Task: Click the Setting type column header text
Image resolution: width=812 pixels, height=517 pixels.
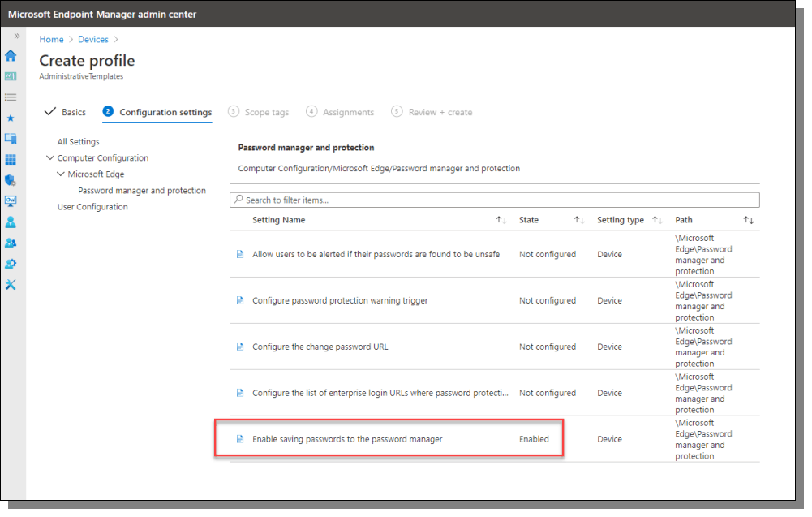Action: [x=621, y=220]
